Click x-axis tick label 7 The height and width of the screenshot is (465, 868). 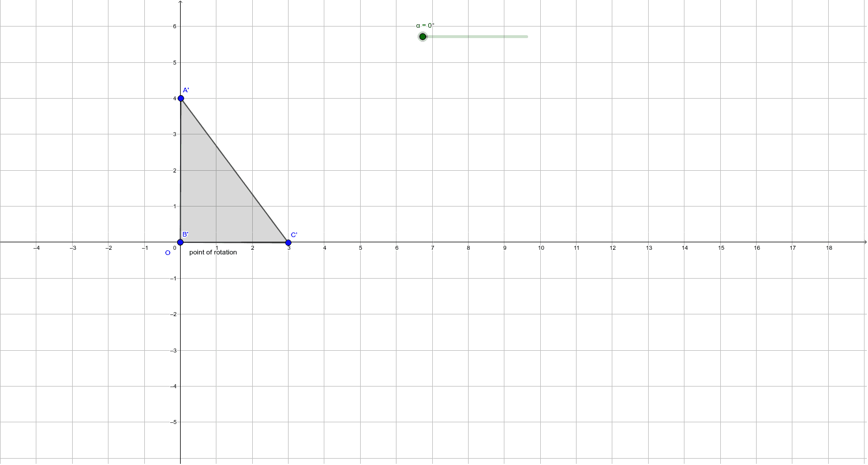pos(433,248)
